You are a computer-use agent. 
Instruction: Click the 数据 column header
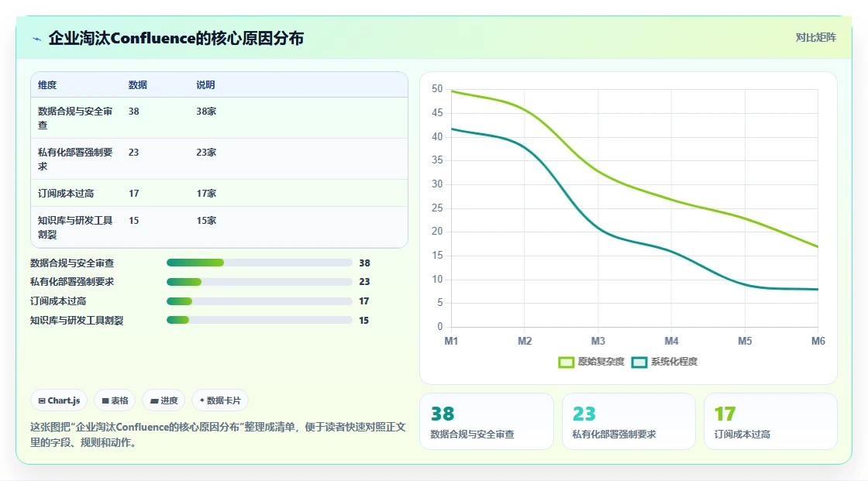(138, 84)
